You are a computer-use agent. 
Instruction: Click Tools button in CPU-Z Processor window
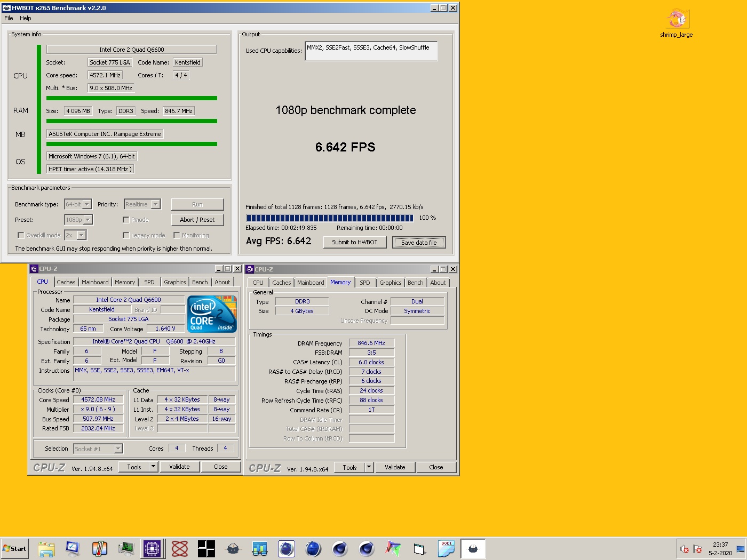coord(134,467)
